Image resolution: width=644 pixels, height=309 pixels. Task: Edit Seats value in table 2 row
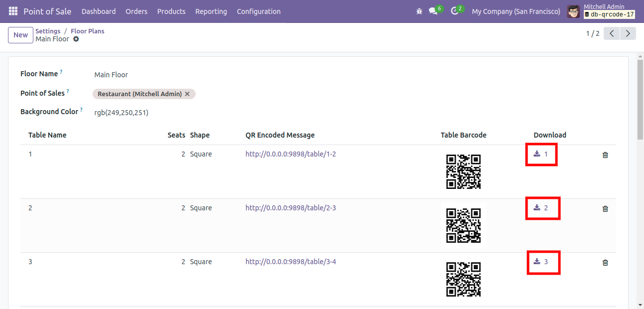point(183,208)
